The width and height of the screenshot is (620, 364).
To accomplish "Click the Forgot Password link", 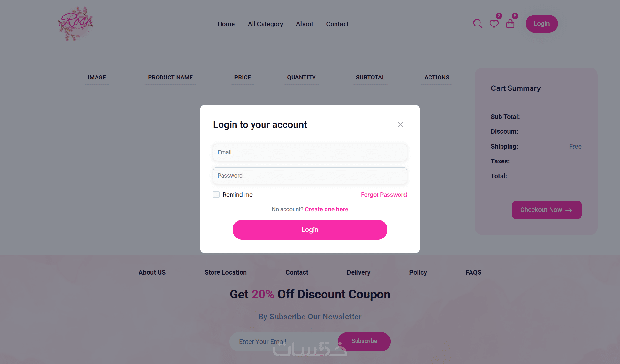I will pos(384,195).
